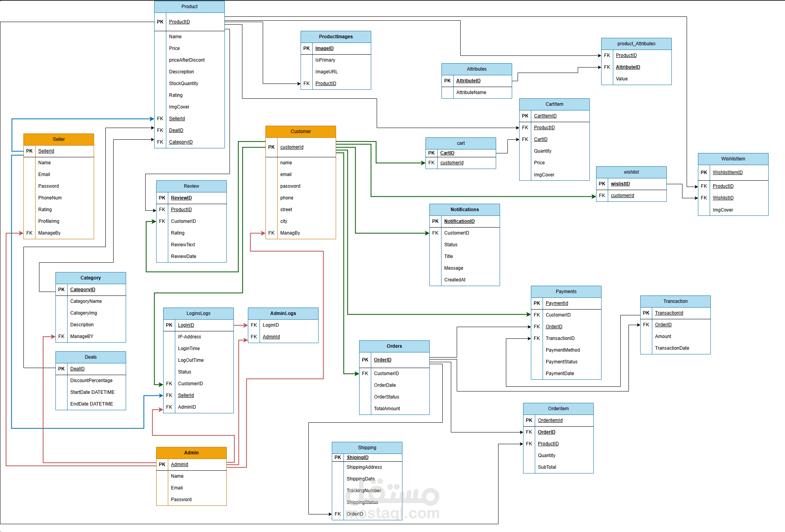Viewport: 785px width, 532px height.
Task: Click the TrackingNumber field in Shipping
Action: click(363, 491)
